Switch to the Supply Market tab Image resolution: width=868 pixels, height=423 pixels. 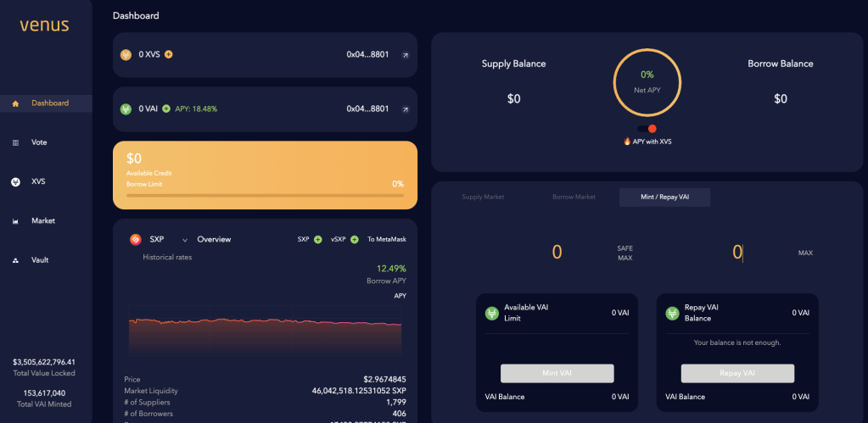(484, 197)
